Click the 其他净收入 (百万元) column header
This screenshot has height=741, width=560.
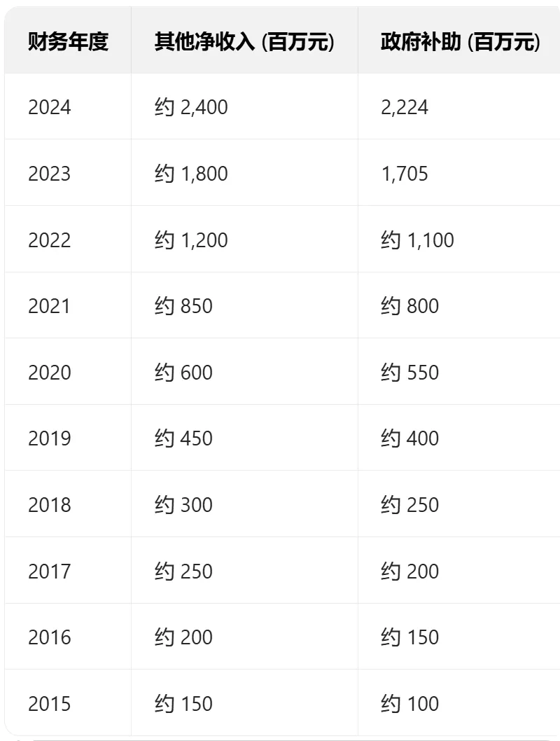[x=244, y=42]
